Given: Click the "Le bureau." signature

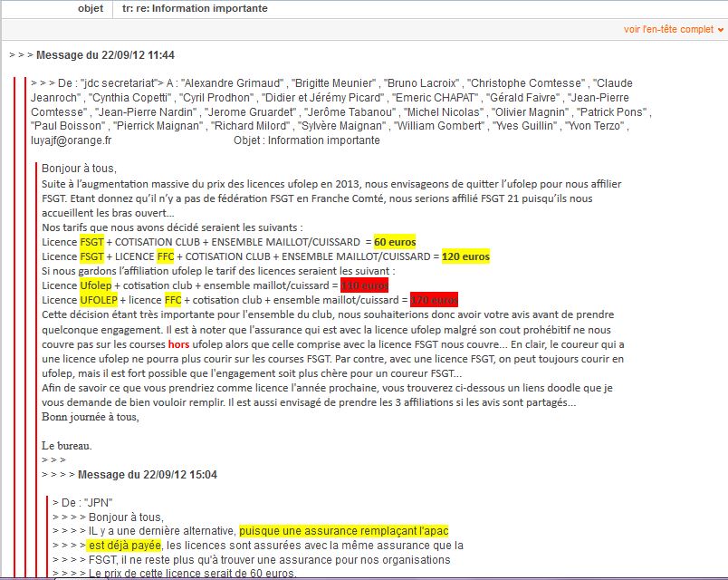Looking at the screenshot, I should (x=67, y=445).
